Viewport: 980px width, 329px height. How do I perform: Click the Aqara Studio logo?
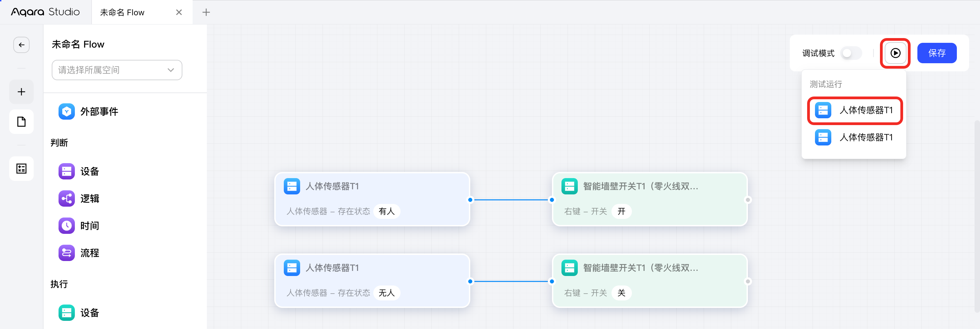[45, 12]
